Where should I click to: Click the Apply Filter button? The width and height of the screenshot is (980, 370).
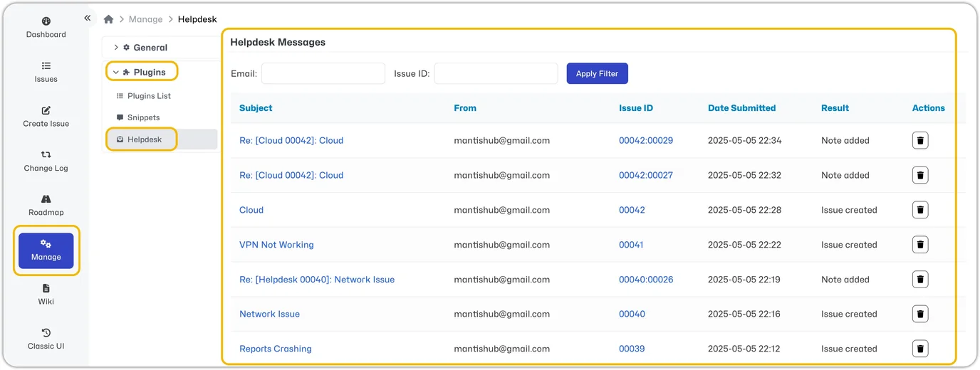click(598, 73)
